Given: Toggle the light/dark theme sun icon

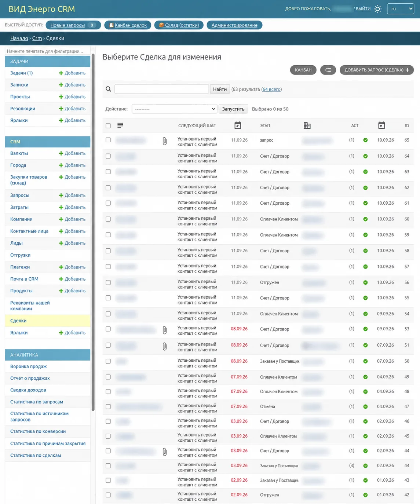Looking at the screenshot, I should (377, 9).
